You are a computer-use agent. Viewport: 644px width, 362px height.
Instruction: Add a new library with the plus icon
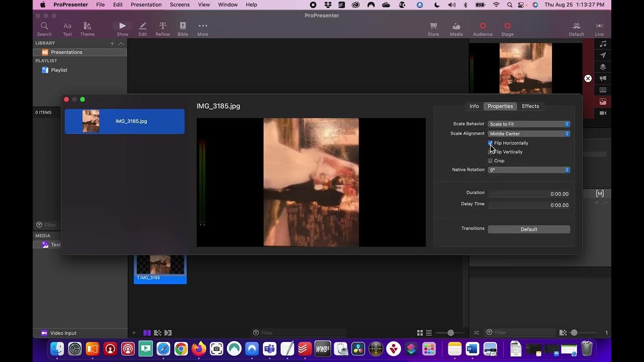point(112,44)
